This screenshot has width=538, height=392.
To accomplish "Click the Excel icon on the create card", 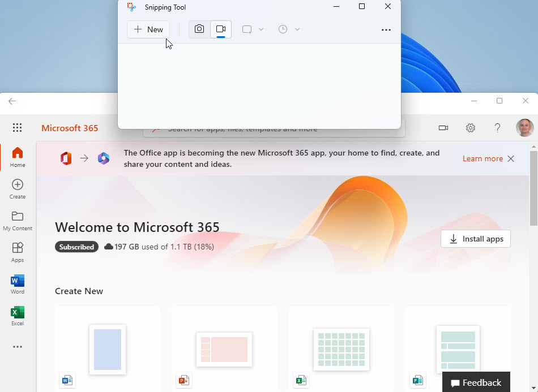I will (x=301, y=380).
